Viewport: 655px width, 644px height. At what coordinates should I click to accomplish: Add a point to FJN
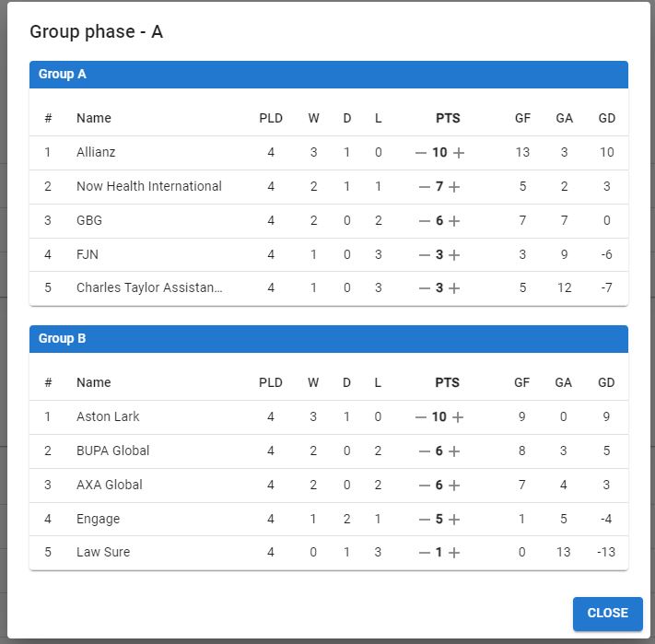click(x=454, y=255)
